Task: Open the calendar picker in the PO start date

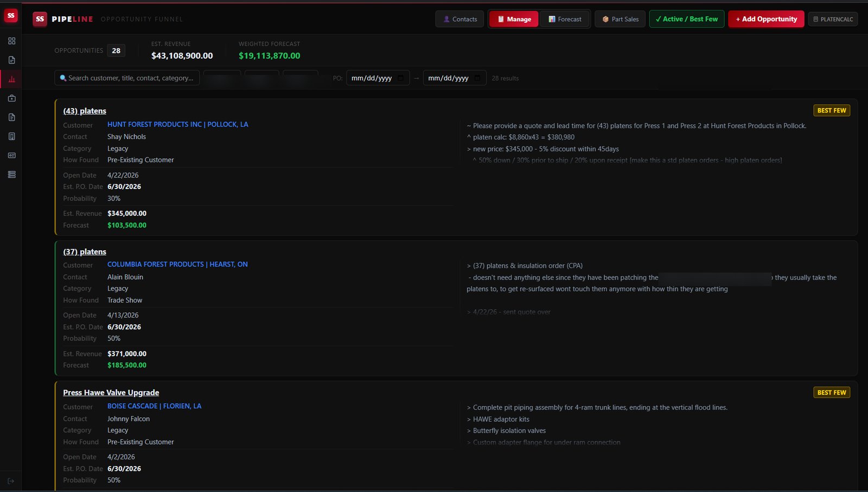Action: coord(400,78)
